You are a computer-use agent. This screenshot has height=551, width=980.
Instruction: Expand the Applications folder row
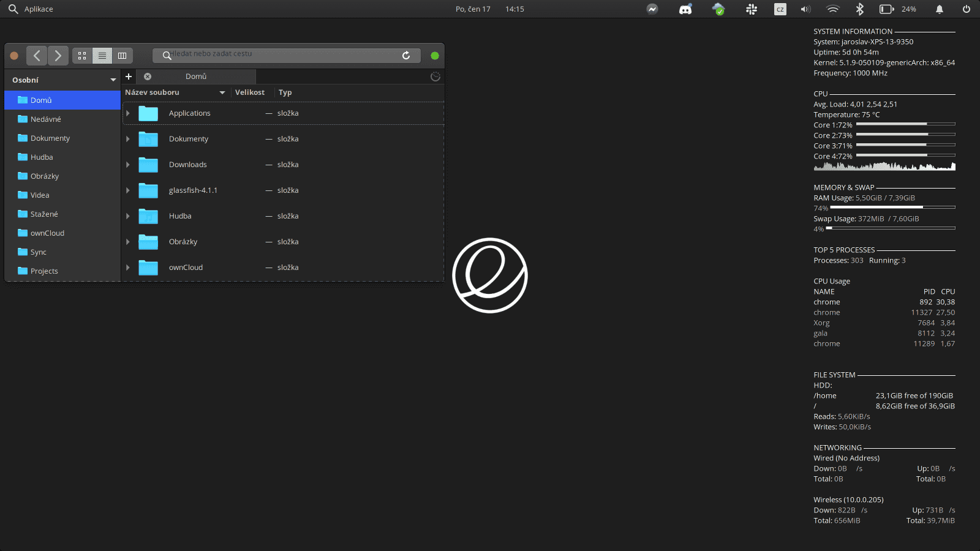pos(128,113)
